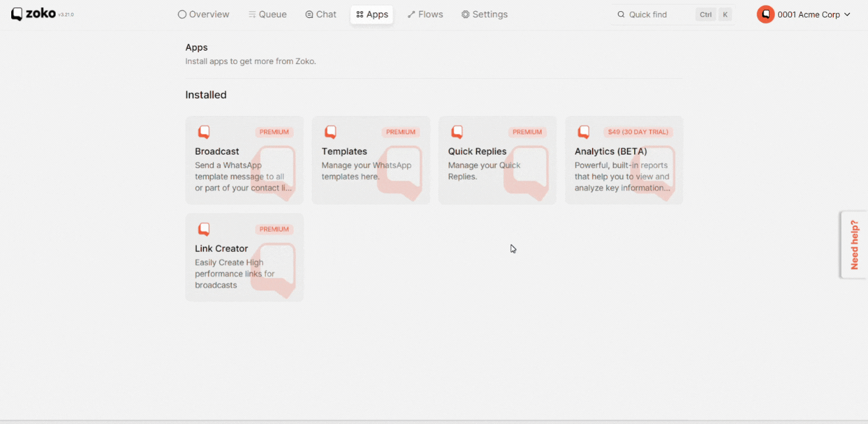Screen dimensions: 868x424
Task: Click the Broadcast description text
Action: pyautogui.click(x=243, y=177)
